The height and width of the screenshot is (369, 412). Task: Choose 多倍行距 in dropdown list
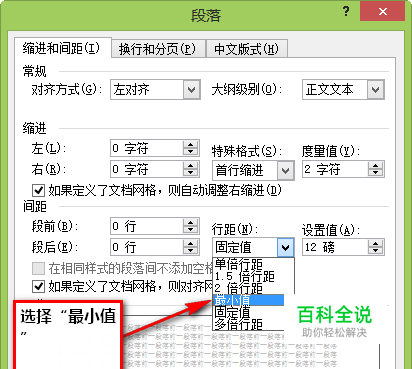click(249, 324)
